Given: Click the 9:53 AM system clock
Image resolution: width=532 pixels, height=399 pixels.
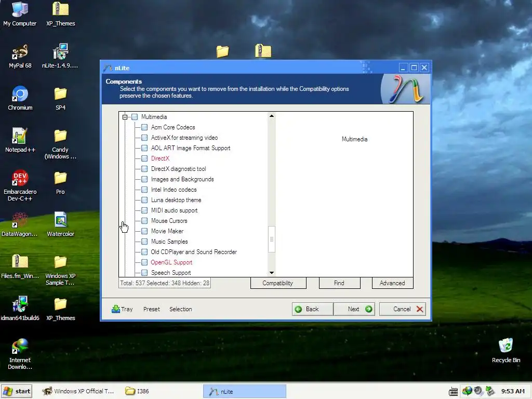Looking at the screenshot, I should pos(513,391).
